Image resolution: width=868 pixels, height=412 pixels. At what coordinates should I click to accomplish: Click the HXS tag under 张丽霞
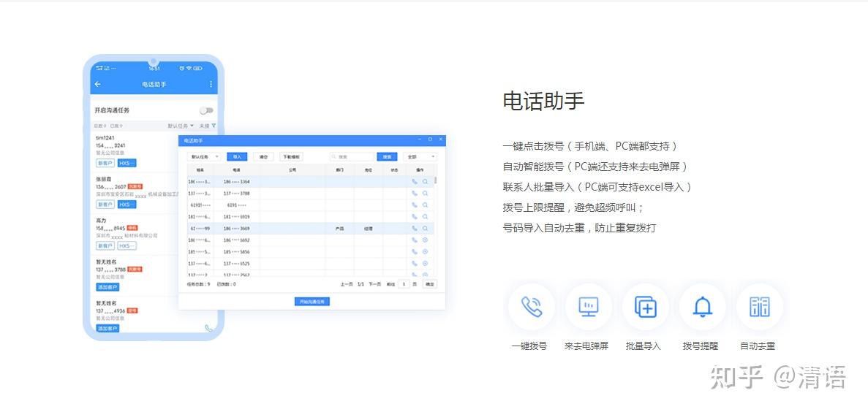[127, 205]
